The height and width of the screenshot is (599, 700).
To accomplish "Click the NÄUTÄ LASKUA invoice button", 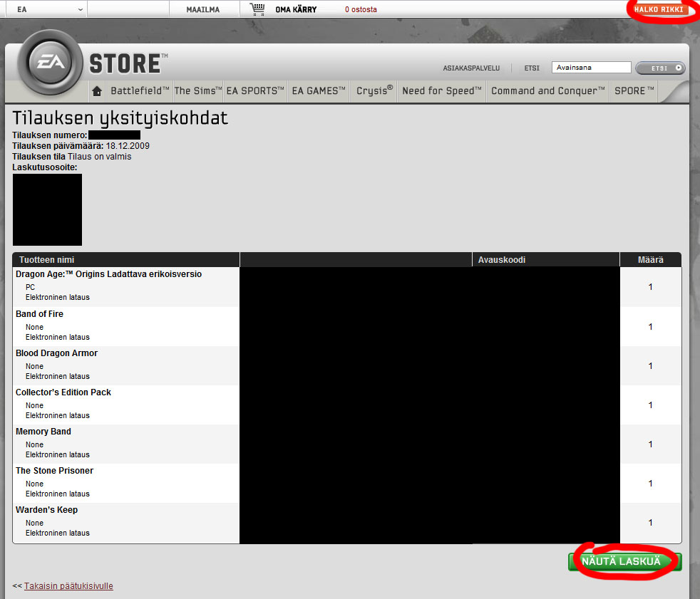I will pos(624,561).
